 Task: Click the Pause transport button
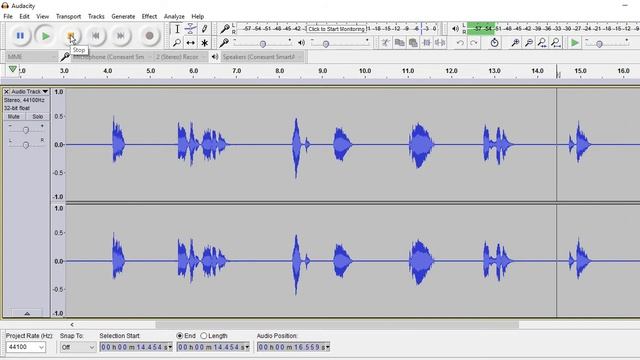20,36
